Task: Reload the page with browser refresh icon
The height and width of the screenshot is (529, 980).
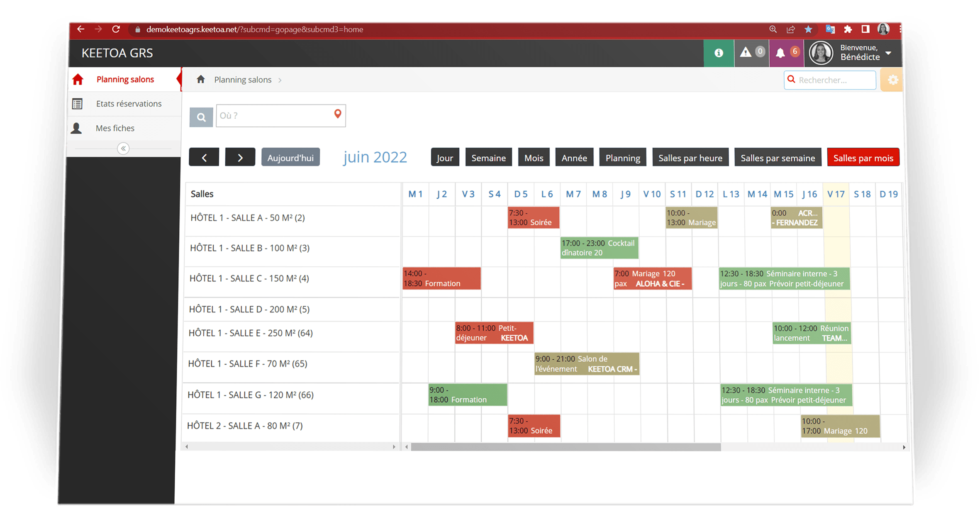Action: tap(116, 29)
